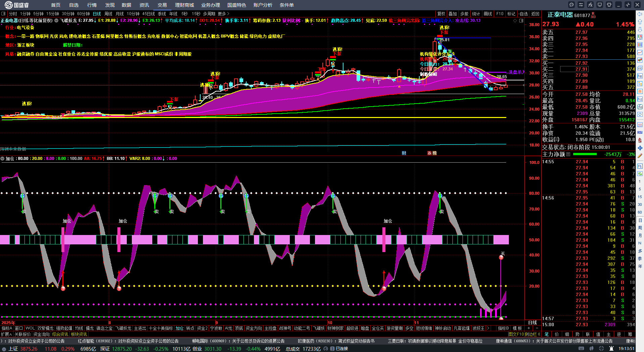
Task: Switch to 15-minute period in right sidebar
Action: click(x=640, y=197)
